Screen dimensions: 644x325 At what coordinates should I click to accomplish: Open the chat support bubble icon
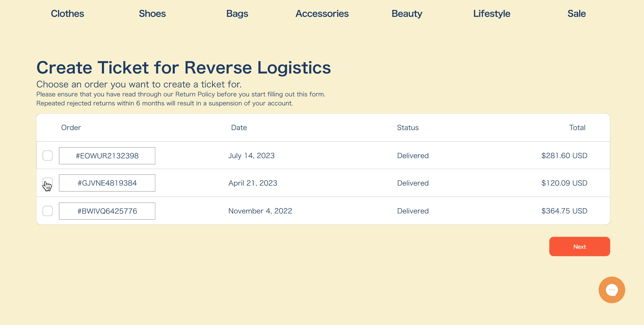(x=611, y=290)
